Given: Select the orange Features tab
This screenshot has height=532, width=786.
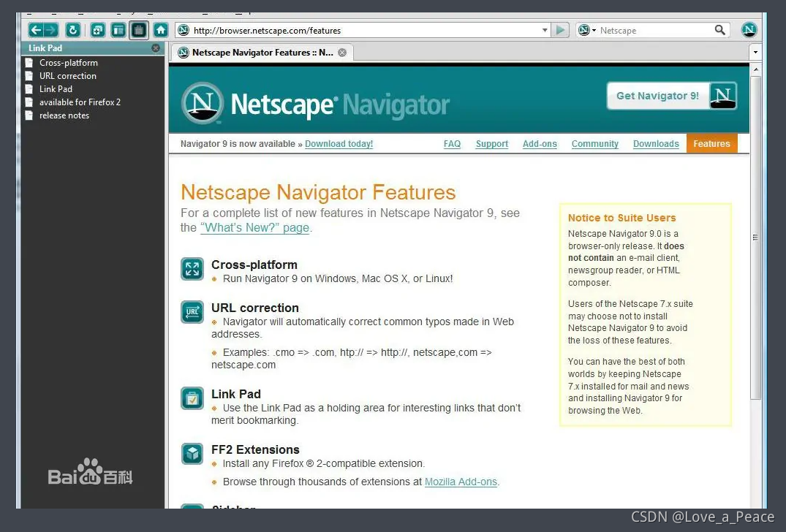Looking at the screenshot, I should click(x=712, y=144).
